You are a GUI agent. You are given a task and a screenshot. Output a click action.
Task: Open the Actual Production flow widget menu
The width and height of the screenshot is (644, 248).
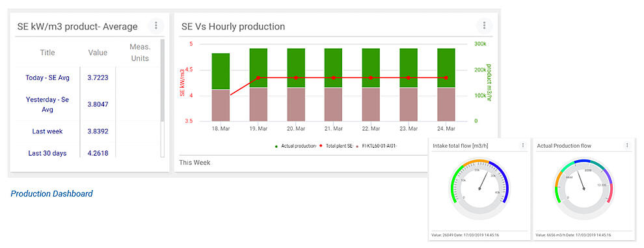pyautogui.click(x=627, y=145)
